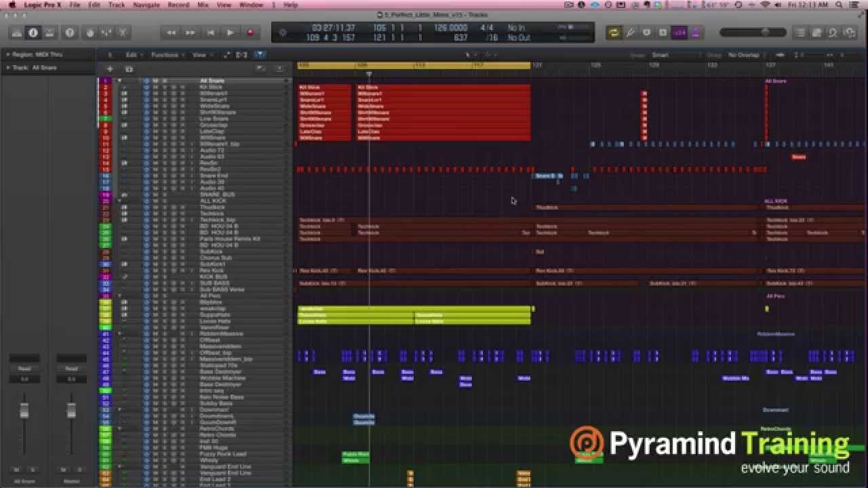The height and width of the screenshot is (488, 868).
Task: Click the yellow cycle range in ruler
Action: [414, 65]
